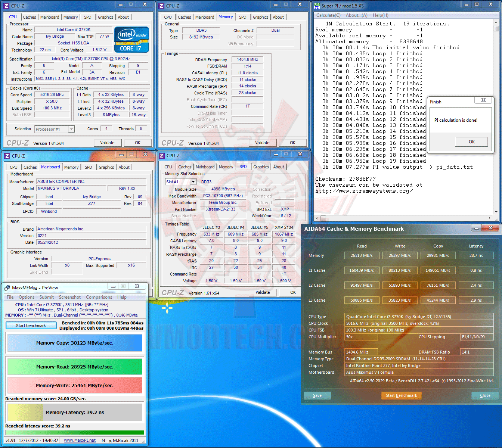Image resolution: width=502 pixels, height=448 pixels.
Task: Open the Slot #1 memory slot dropdown
Action: tap(193, 182)
